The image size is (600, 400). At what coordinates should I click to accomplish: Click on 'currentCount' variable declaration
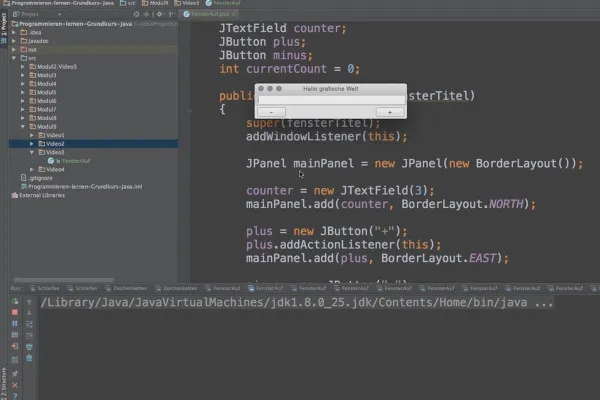pos(286,69)
